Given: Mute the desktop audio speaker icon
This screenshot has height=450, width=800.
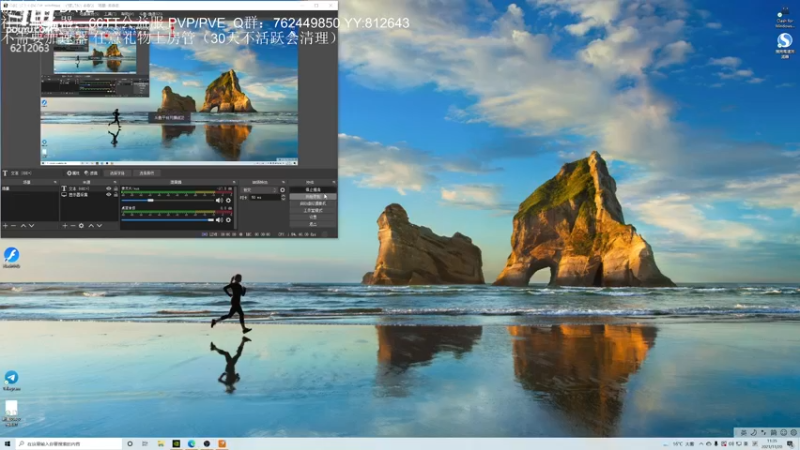Looking at the screenshot, I should [219, 220].
